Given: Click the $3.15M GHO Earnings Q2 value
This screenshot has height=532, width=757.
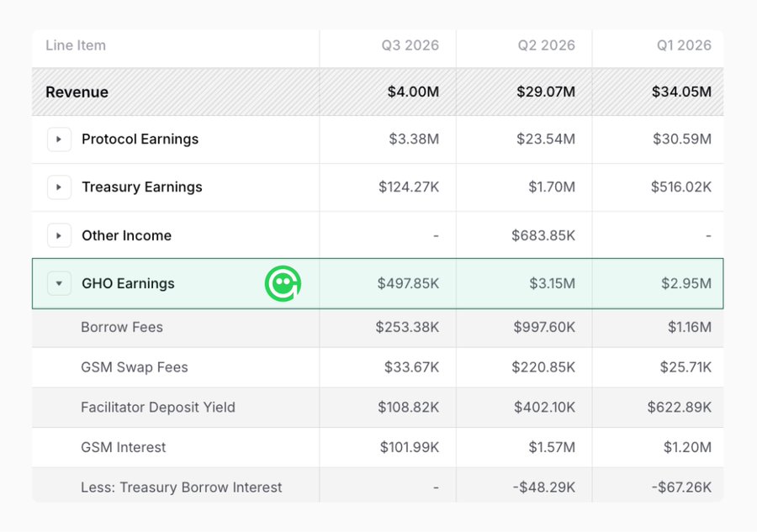Looking at the screenshot, I should click(552, 283).
